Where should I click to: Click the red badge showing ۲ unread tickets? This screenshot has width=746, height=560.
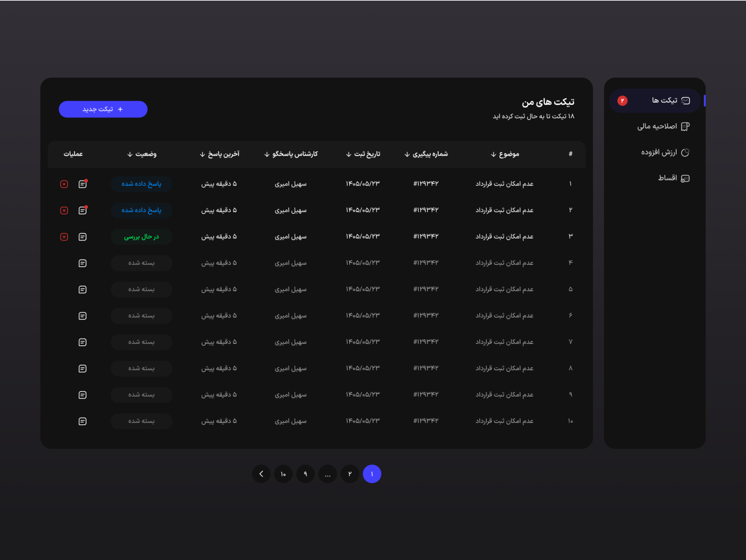(623, 100)
